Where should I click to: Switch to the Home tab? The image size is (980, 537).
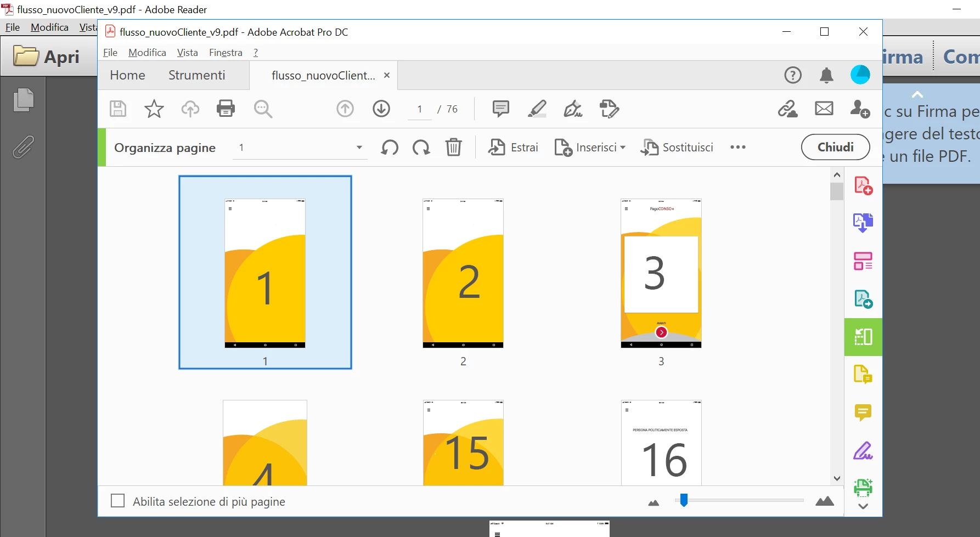click(127, 75)
